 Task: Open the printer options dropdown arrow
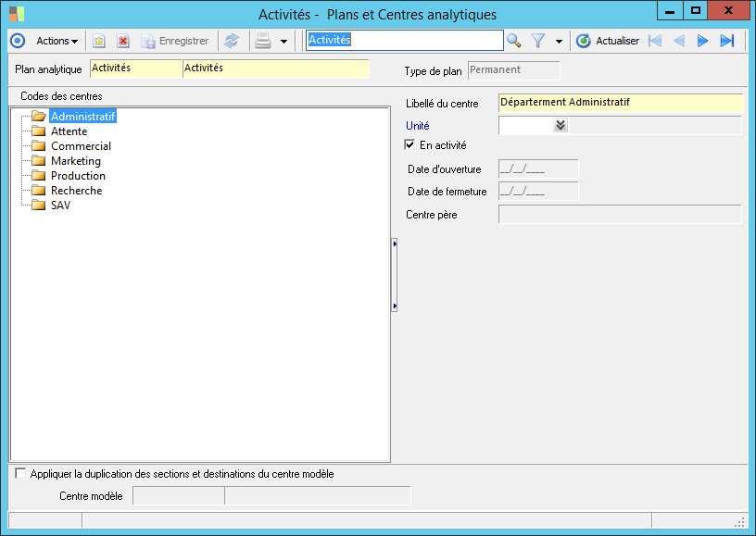283,42
